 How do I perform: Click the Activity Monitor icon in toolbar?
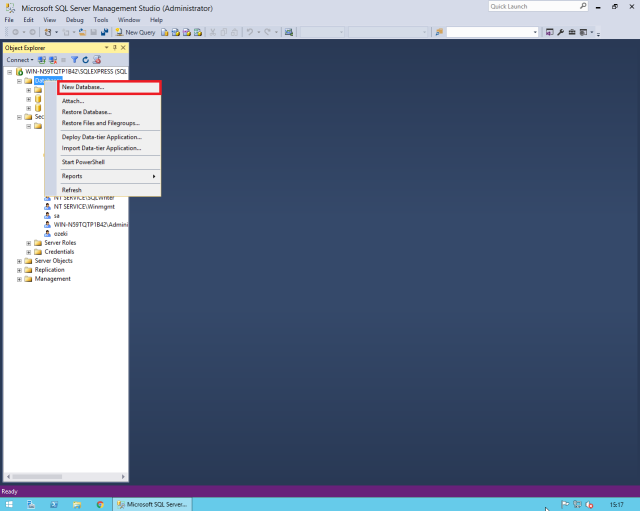289,32
